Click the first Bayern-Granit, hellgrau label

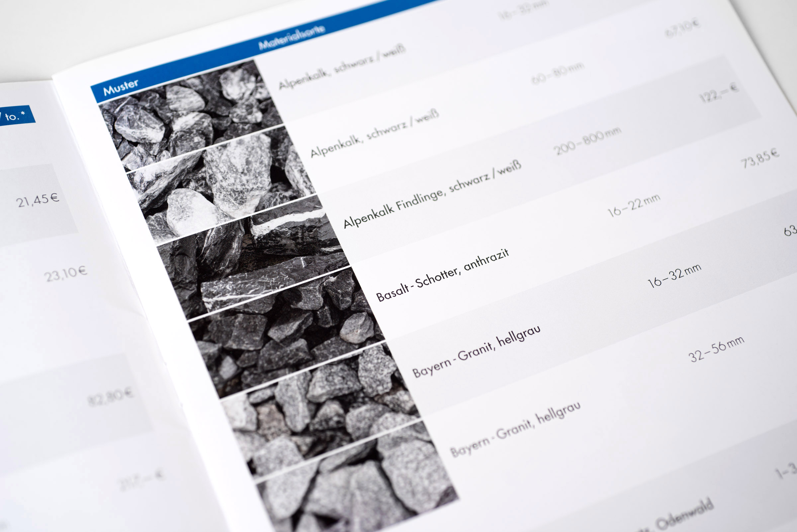(x=476, y=352)
